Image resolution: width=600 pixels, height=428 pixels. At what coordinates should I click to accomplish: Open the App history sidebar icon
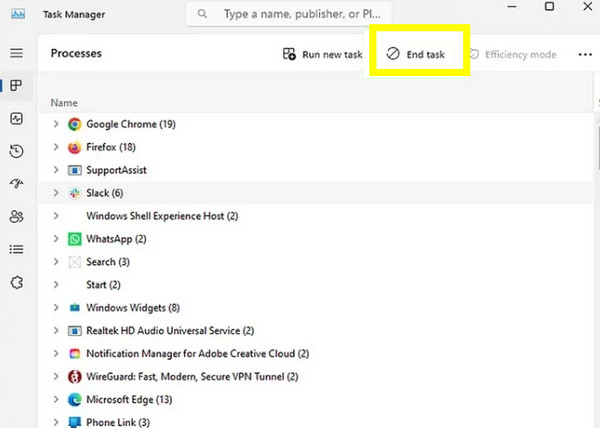[16, 151]
